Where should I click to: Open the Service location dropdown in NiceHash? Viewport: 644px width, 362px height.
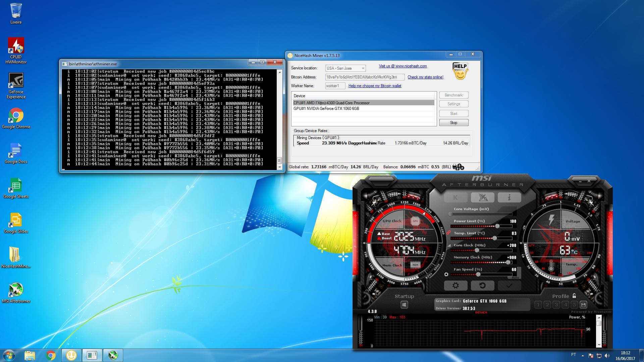tap(345, 68)
